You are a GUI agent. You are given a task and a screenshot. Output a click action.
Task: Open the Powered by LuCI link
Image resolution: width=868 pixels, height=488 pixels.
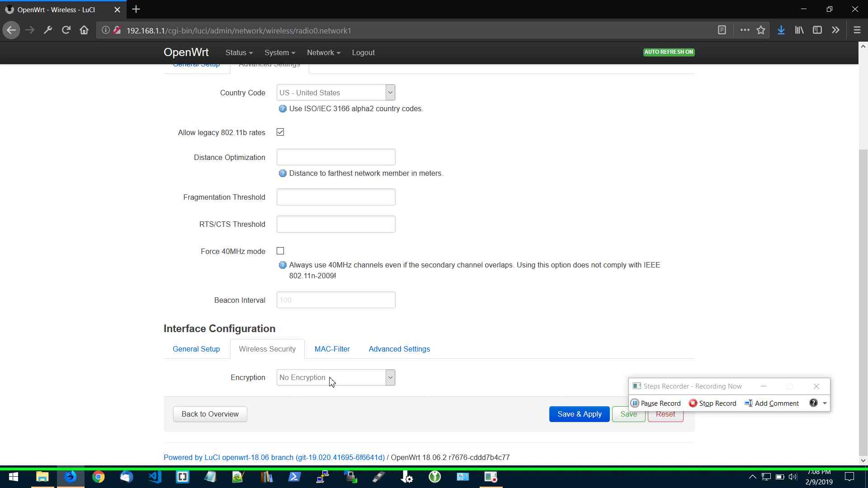[x=274, y=457]
